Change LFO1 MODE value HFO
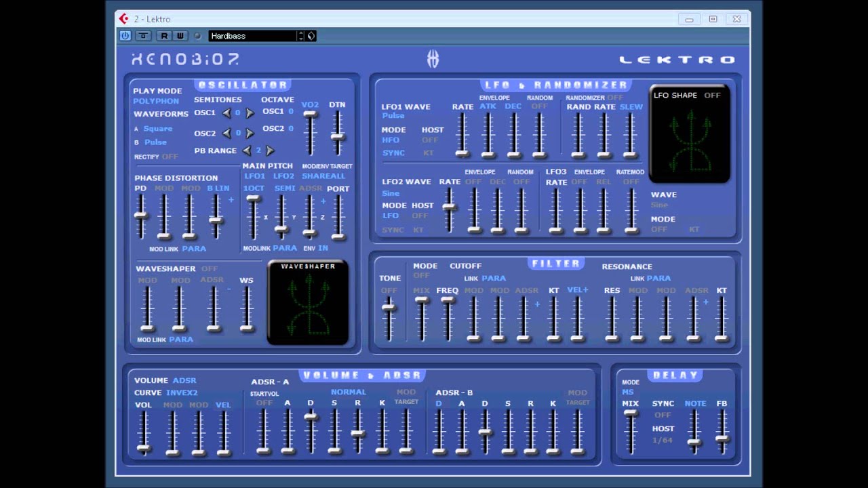This screenshot has width=868, height=488. pyautogui.click(x=391, y=140)
